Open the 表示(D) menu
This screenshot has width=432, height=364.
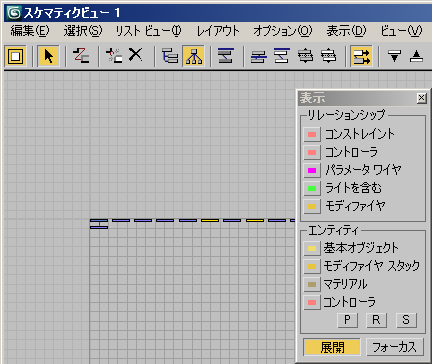[x=346, y=31]
